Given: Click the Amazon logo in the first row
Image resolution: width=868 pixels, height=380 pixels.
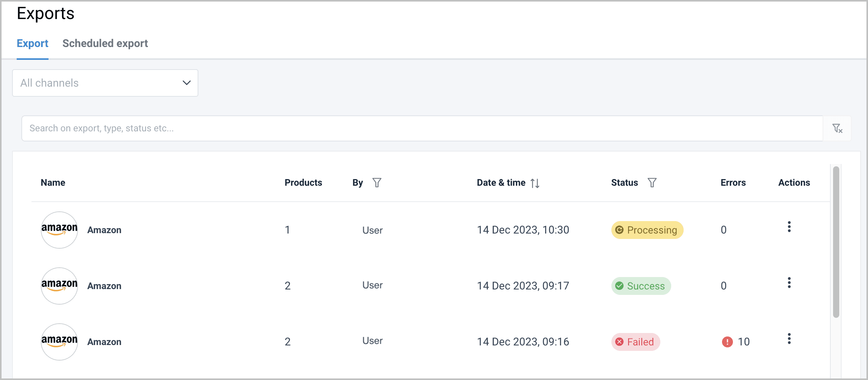Looking at the screenshot, I should point(59,230).
